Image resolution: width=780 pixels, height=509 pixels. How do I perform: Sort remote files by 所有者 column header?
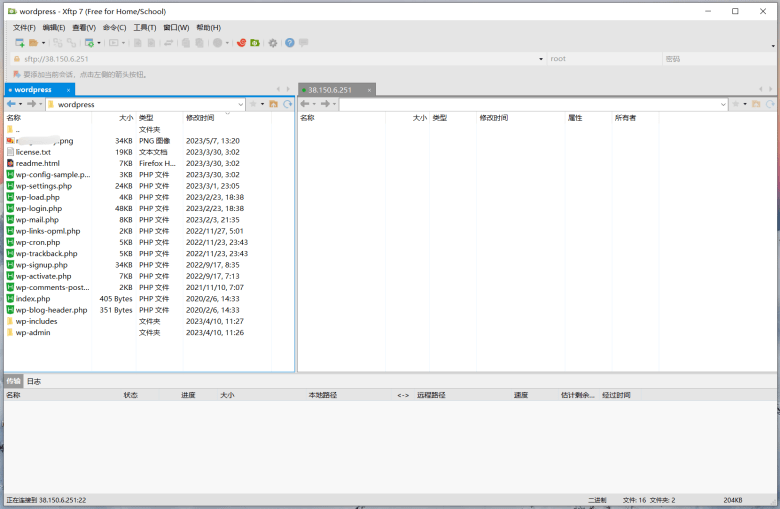[635, 118]
